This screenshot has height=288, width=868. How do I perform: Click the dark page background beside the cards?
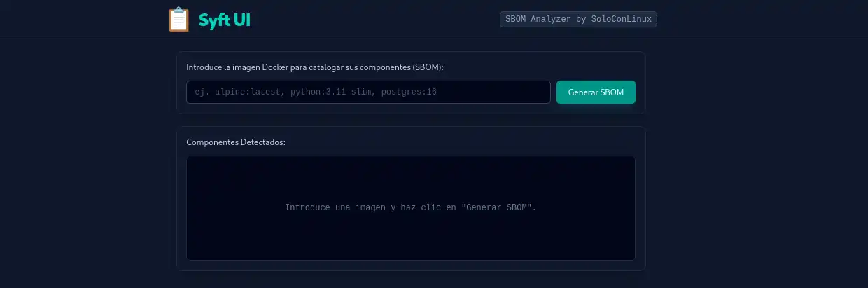[756, 161]
